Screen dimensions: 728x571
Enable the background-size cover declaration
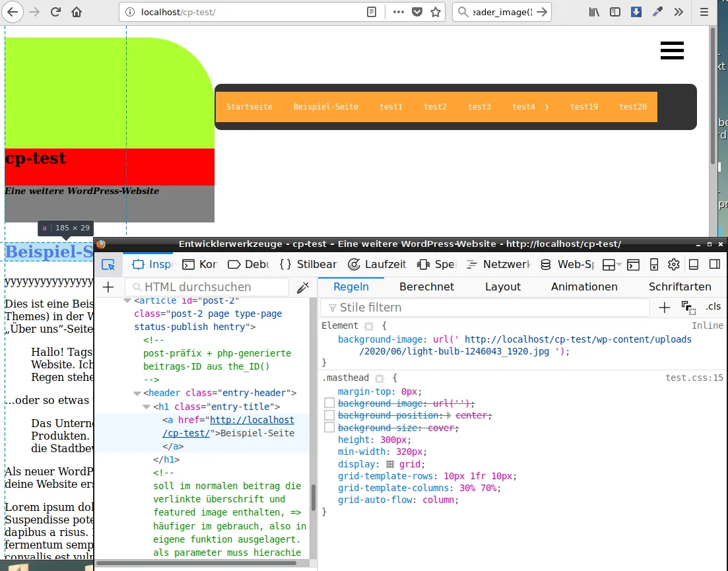point(329,427)
